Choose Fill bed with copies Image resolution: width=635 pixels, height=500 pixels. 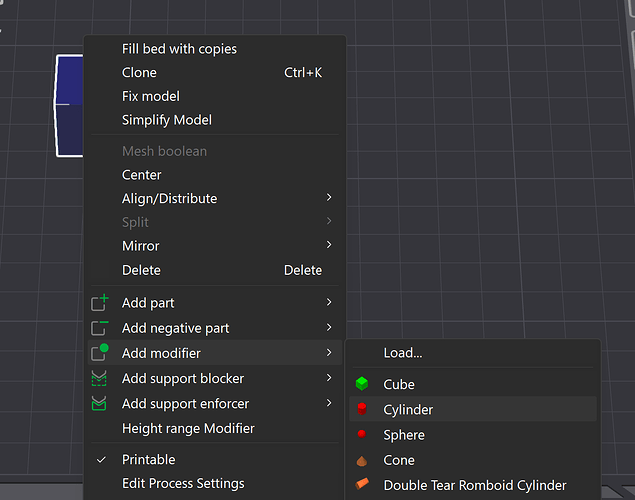(215, 49)
